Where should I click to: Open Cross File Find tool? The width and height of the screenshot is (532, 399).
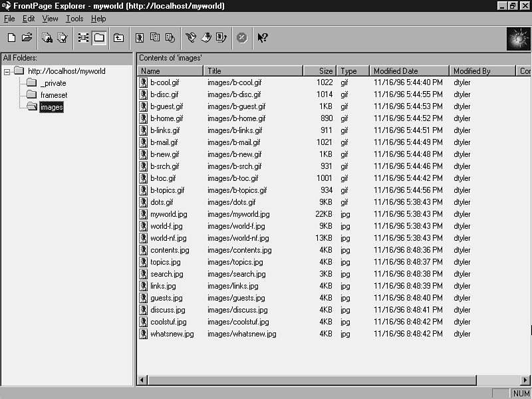tap(47, 38)
